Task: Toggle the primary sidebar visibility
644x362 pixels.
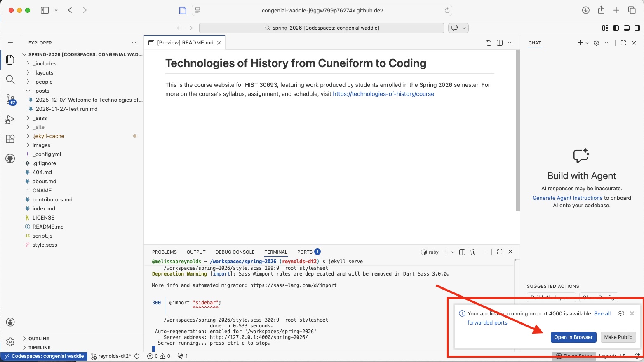Action: tap(616, 28)
